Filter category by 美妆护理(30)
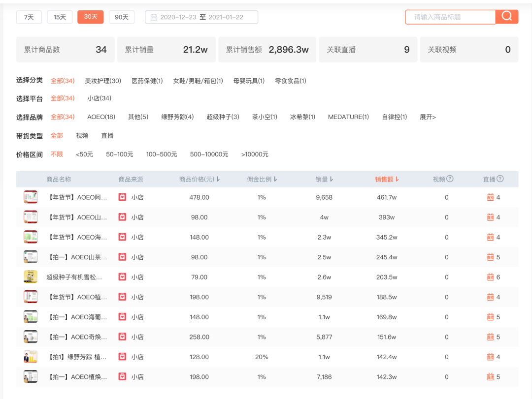This screenshot has height=399, width=532. pyautogui.click(x=103, y=81)
